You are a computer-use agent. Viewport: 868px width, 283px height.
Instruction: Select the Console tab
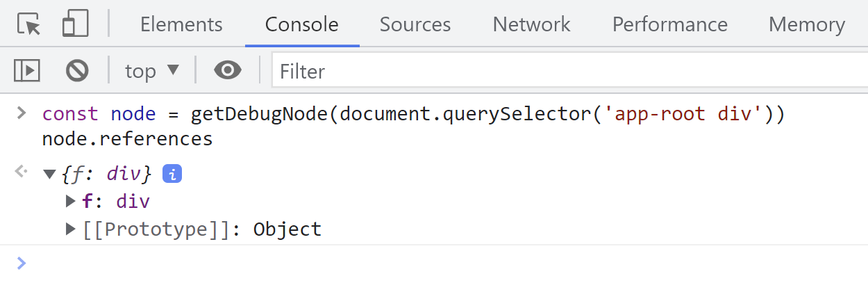click(302, 24)
